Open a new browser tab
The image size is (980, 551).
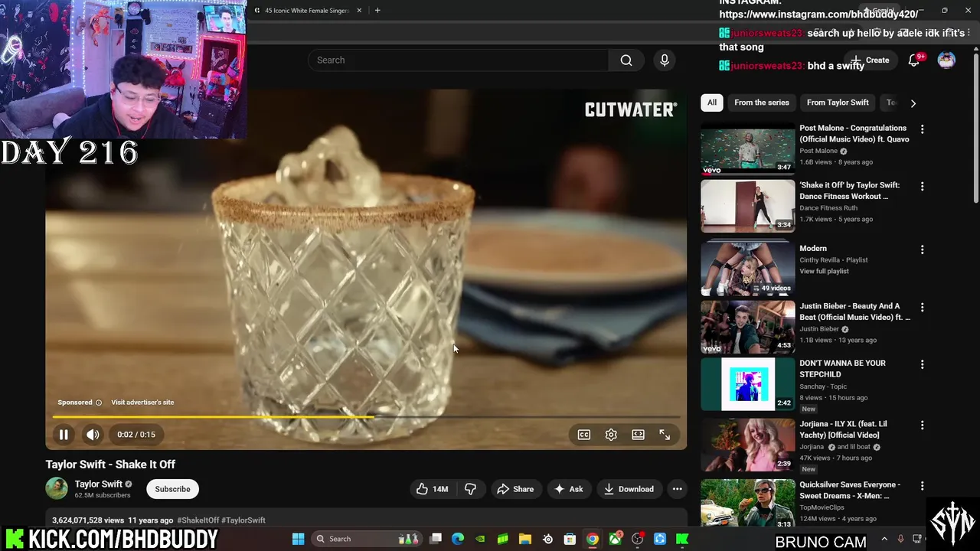coord(377,11)
